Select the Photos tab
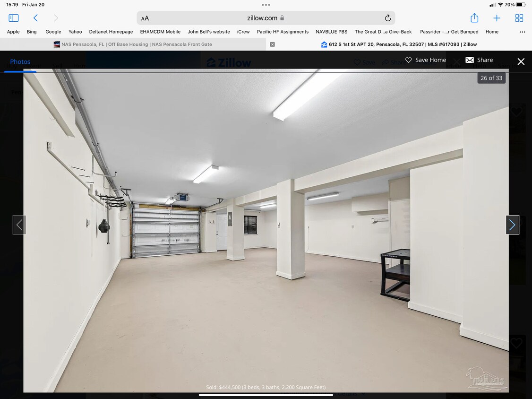The image size is (532, 399). point(20,62)
